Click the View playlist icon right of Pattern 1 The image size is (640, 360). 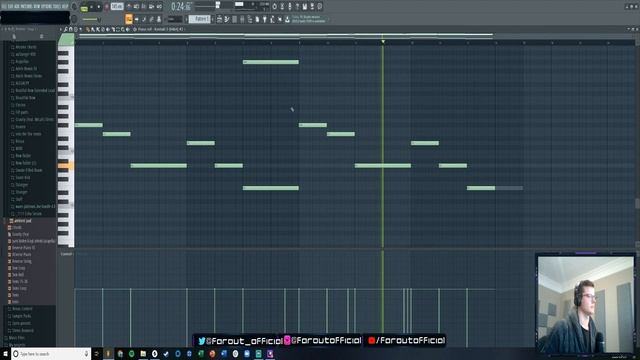(x=219, y=19)
